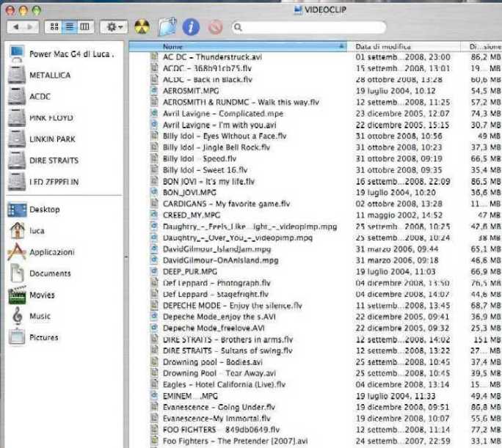Click the search magnifier icon
The height and width of the screenshot is (448, 502).
pyautogui.click(x=238, y=27)
